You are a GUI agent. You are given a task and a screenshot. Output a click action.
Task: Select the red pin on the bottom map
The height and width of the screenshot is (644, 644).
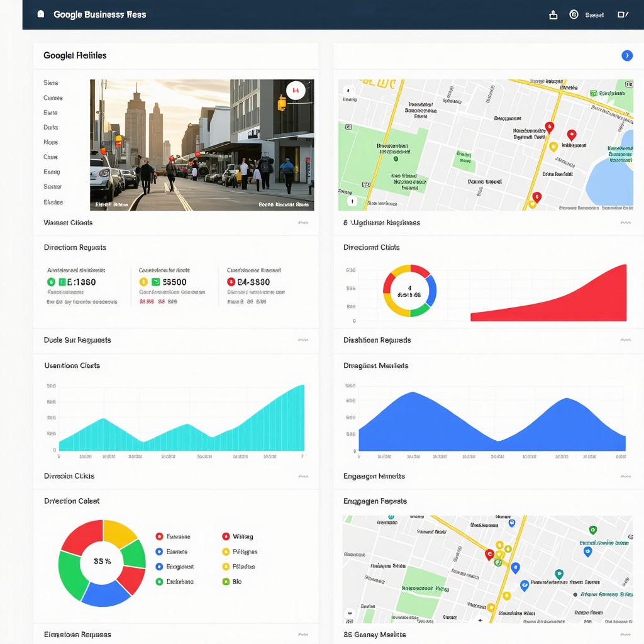pyautogui.click(x=489, y=555)
